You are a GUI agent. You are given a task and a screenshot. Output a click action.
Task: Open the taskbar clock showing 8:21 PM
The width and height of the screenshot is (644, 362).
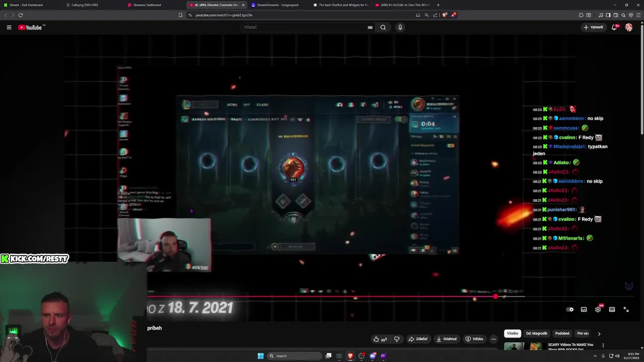[630, 356]
